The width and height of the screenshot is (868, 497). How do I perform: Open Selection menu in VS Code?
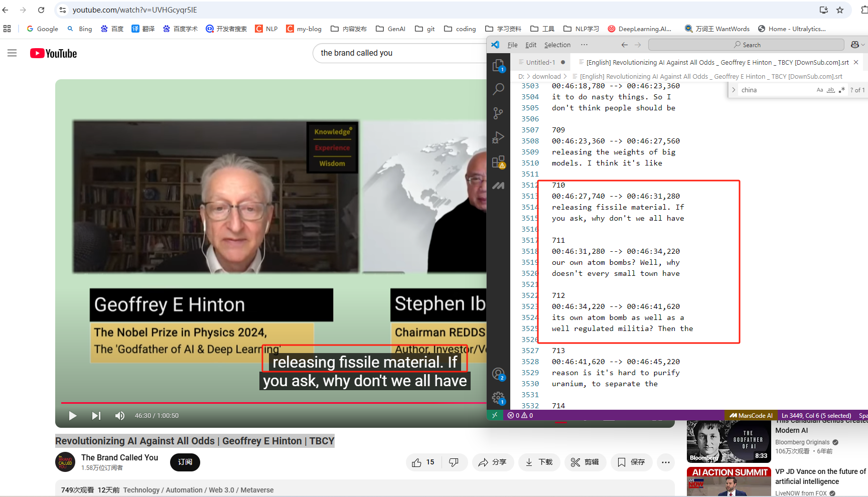click(x=557, y=45)
